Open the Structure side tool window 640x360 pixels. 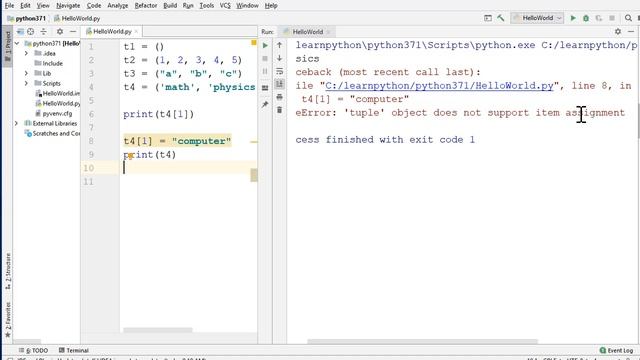[7, 271]
